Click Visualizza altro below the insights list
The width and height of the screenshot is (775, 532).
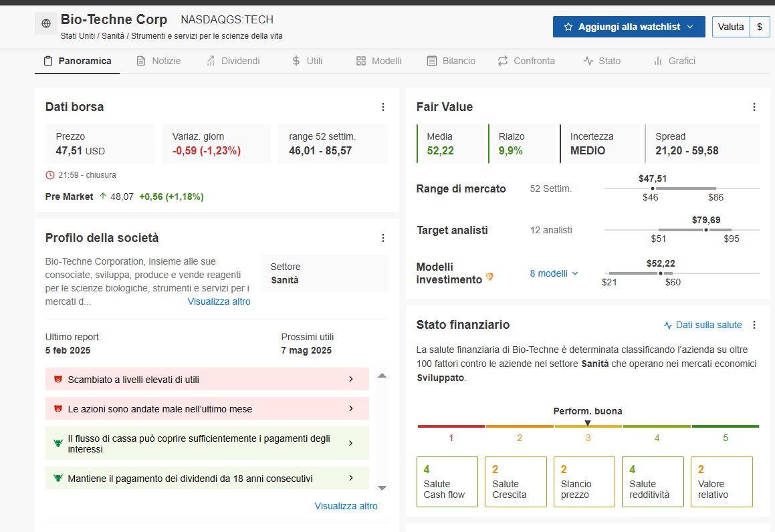pyautogui.click(x=346, y=506)
